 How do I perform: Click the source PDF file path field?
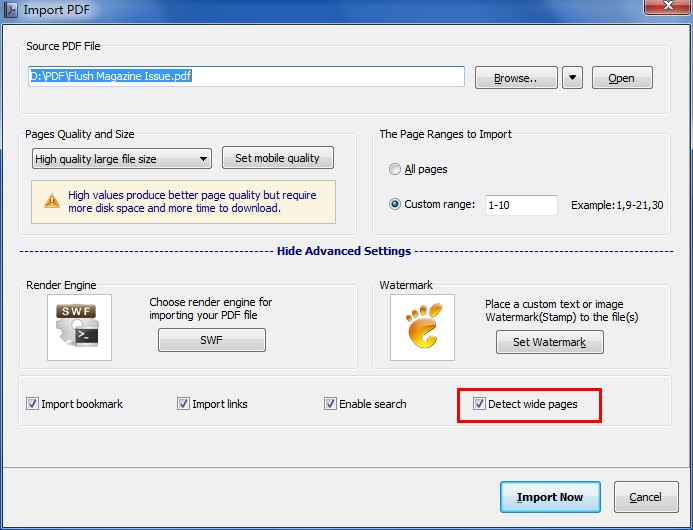click(x=246, y=76)
